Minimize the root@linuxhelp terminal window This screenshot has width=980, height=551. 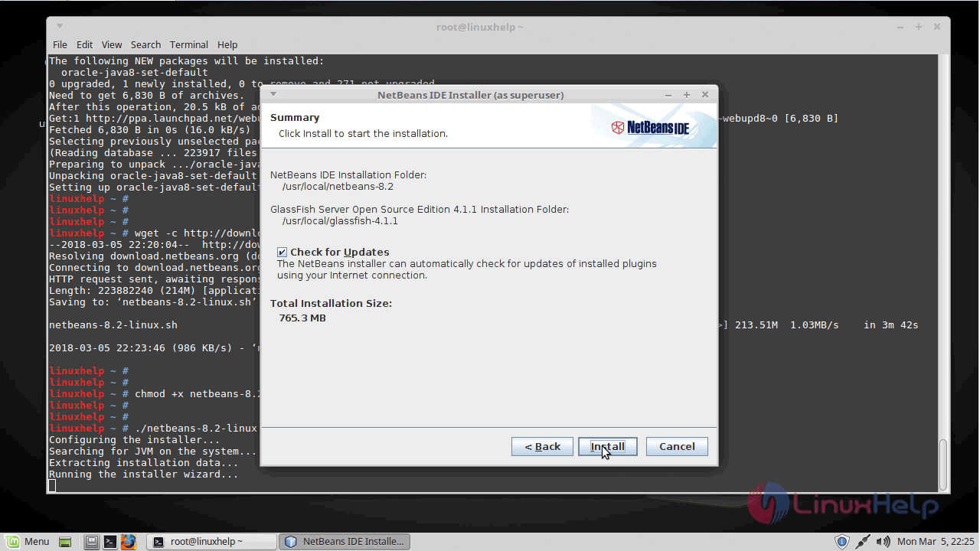[900, 27]
